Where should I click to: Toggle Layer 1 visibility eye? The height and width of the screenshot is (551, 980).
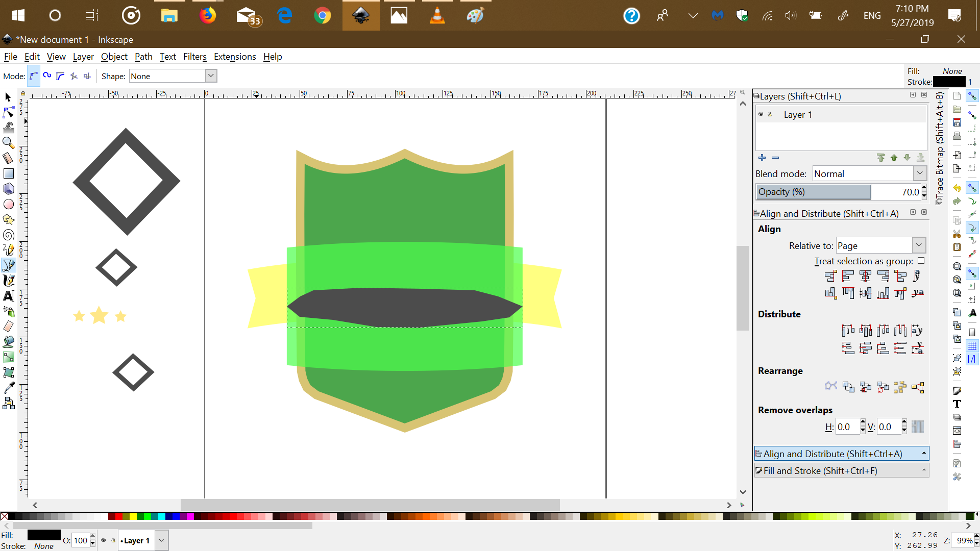(761, 114)
